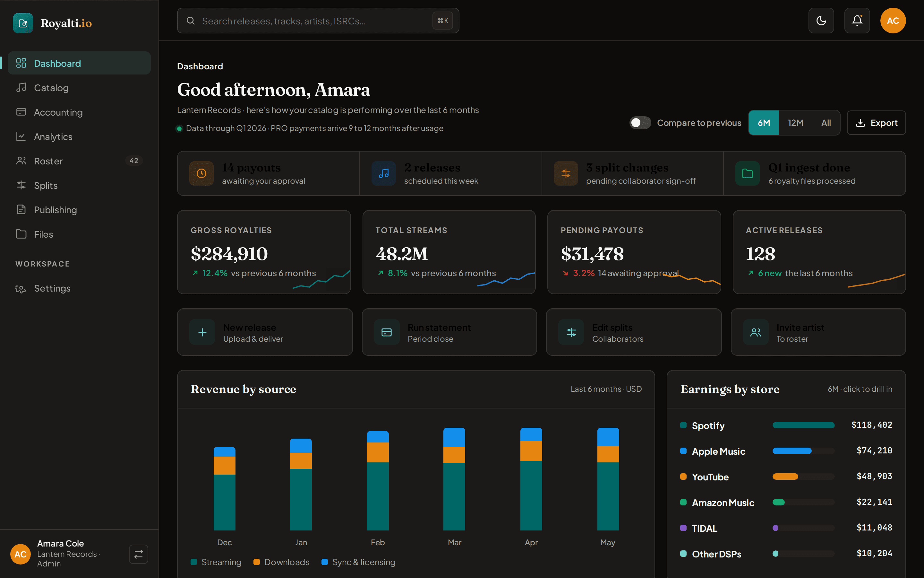924x578 pixels.
Task: Click the Analytics chart icon
Action: point(21,136)
